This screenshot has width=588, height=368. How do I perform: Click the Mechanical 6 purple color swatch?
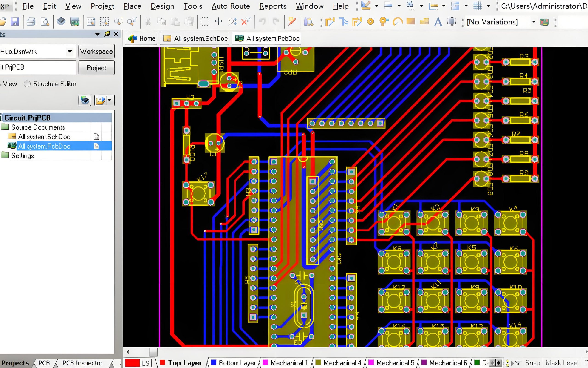(424, 362)
